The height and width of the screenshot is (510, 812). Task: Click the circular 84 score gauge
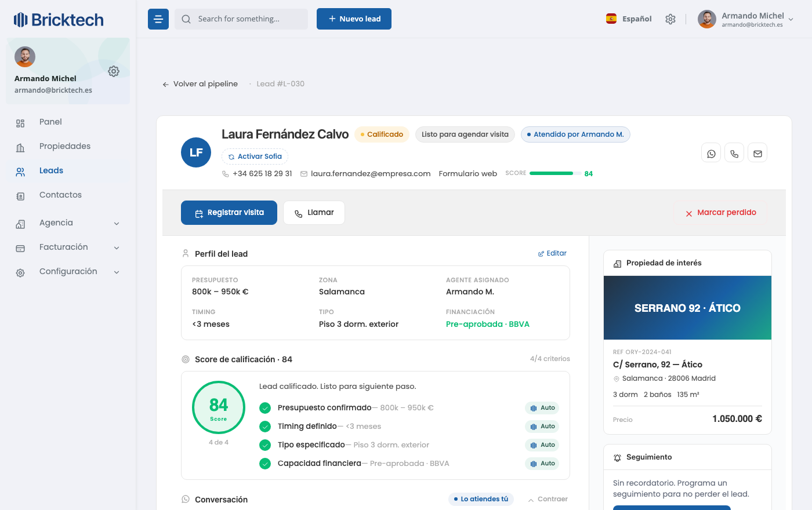pyautogui.click(x=219, y=407)
